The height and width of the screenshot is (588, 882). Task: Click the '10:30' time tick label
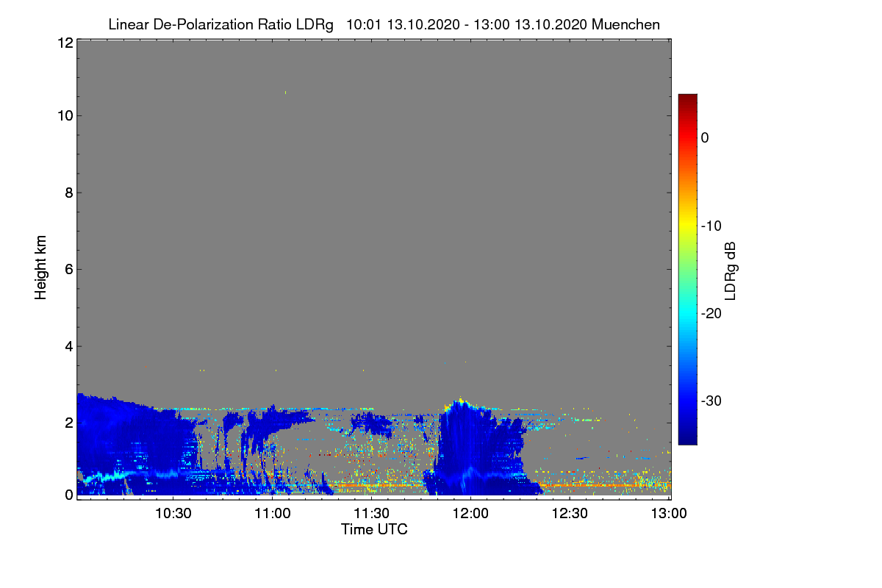(x=173, y=514)
